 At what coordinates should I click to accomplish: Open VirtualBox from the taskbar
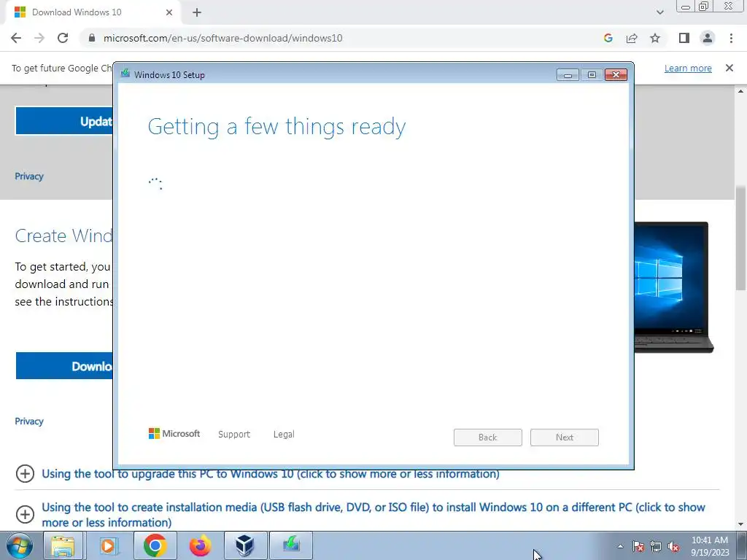tap(245, 545)
